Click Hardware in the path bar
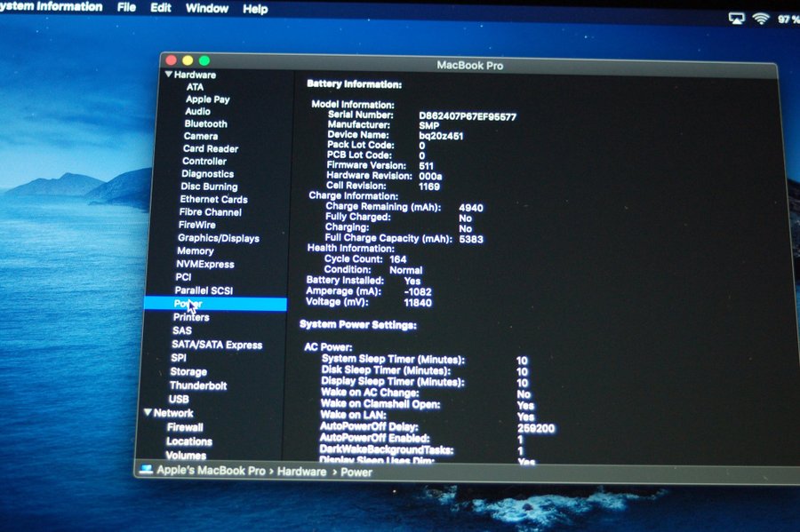Viewport: 800px width, 532px height. click(x=302, y=472)
